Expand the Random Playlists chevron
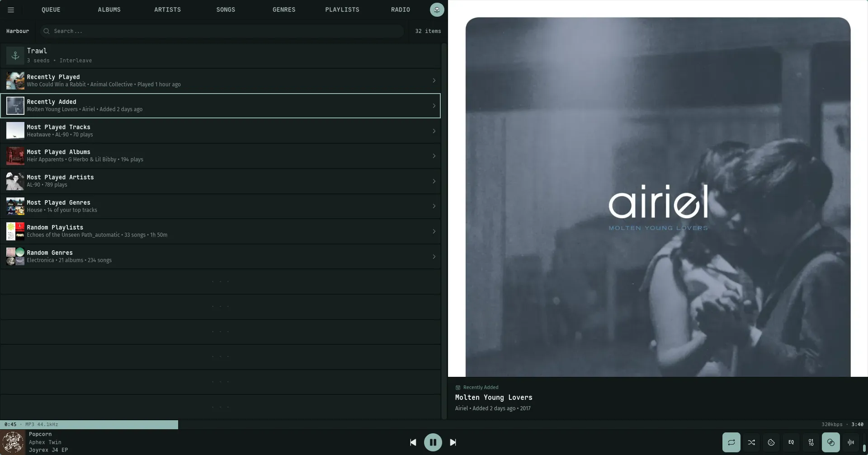This screenshot has height=455, width=868. click(x=434, y=231)
